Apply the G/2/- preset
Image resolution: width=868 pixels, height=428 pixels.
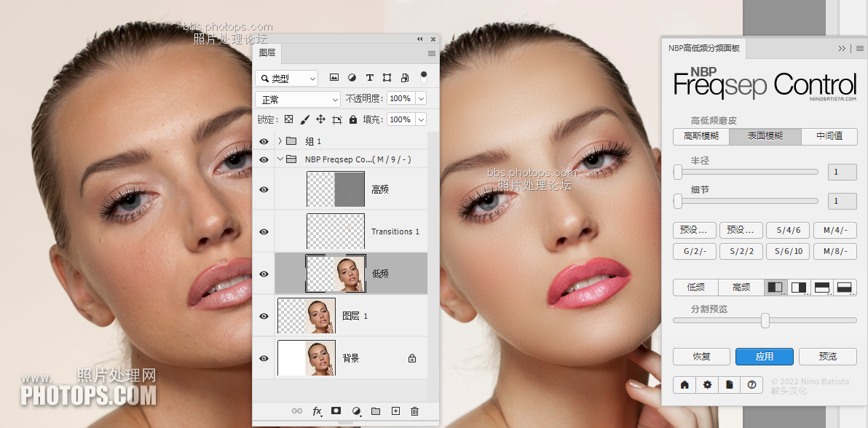coord(695,251)
